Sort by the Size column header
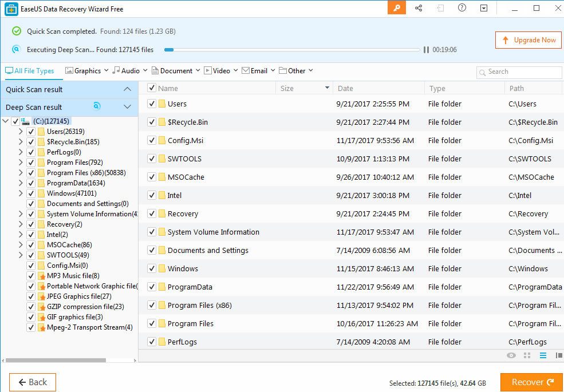This screenshot has height=392, width=564. (304, 88)
